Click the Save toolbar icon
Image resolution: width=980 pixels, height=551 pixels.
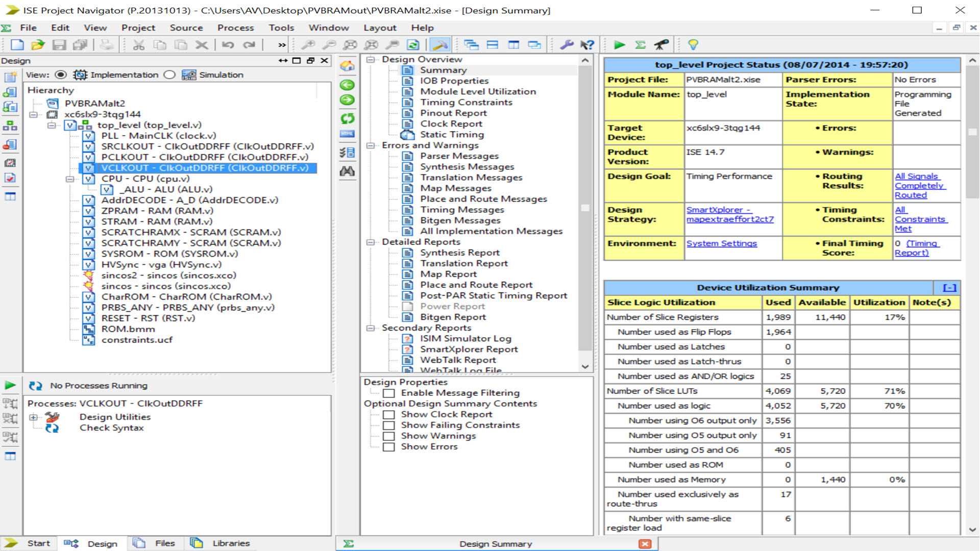(59, 45)
